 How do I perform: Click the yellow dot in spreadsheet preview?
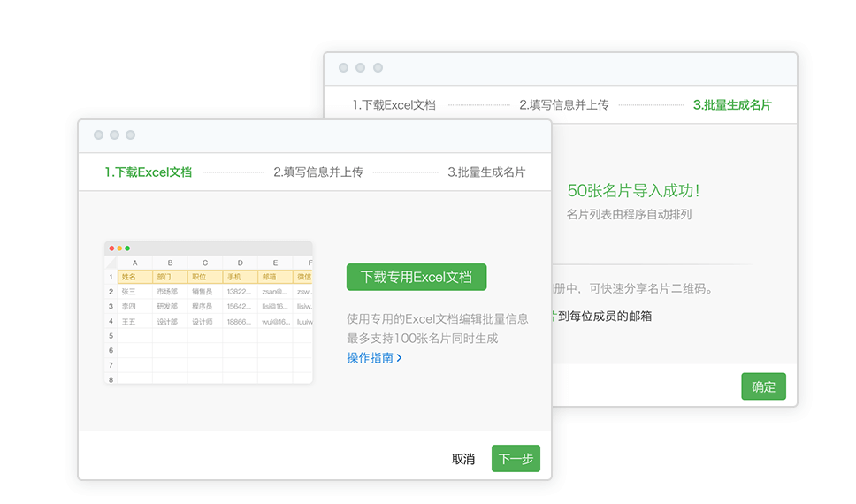tap(119, 248)
